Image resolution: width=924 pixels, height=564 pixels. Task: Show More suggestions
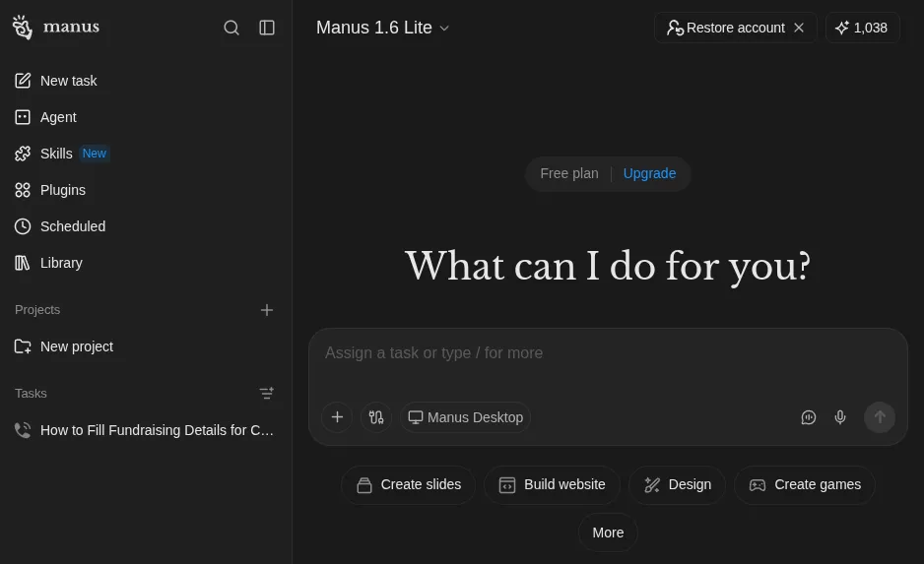click(x=608, y=533)
